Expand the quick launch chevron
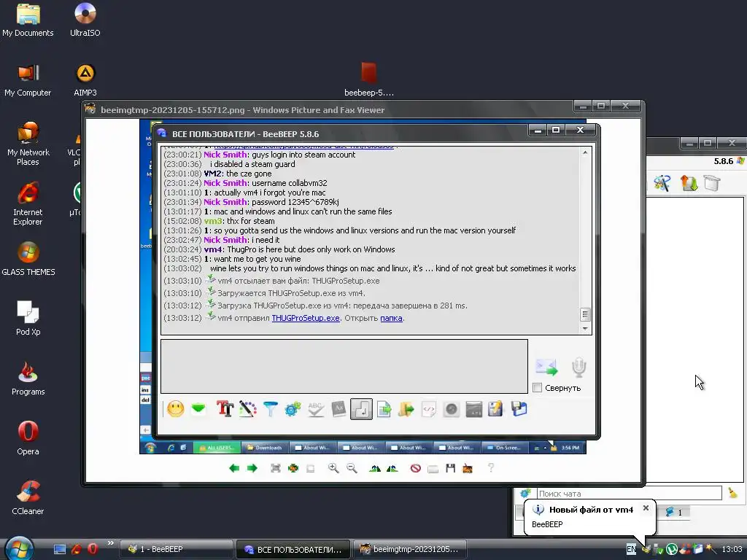The width and height of the screenshot is (747, 560). click(x=111, y=542)
